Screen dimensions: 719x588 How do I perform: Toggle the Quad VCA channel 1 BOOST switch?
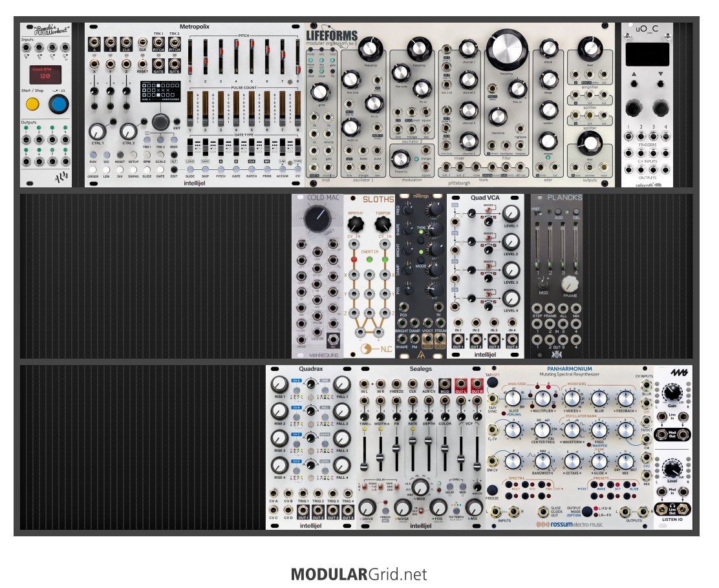489,209
